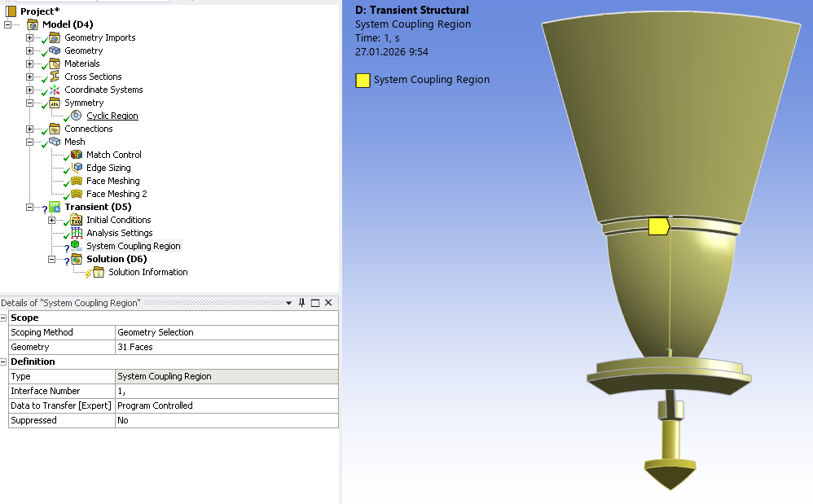Collapse the Scope section in Details

coord(4,318)
